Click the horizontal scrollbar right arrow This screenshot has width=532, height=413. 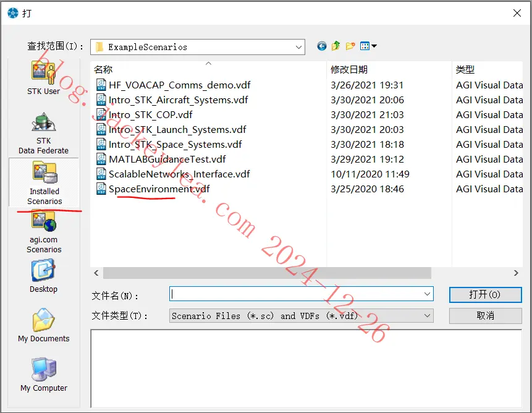(x=516, y=273)
